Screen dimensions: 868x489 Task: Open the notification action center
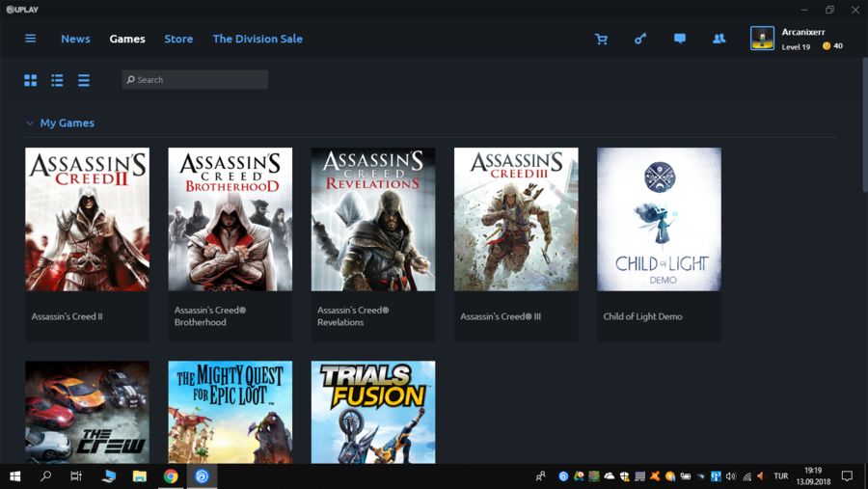click(847, 476)
